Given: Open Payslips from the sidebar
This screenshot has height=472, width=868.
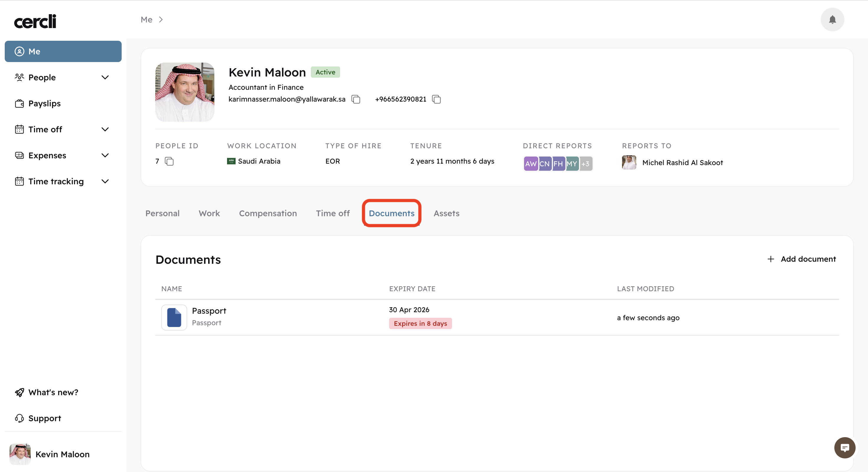Looking at the screenshot, I should click(x=45, y=103).
